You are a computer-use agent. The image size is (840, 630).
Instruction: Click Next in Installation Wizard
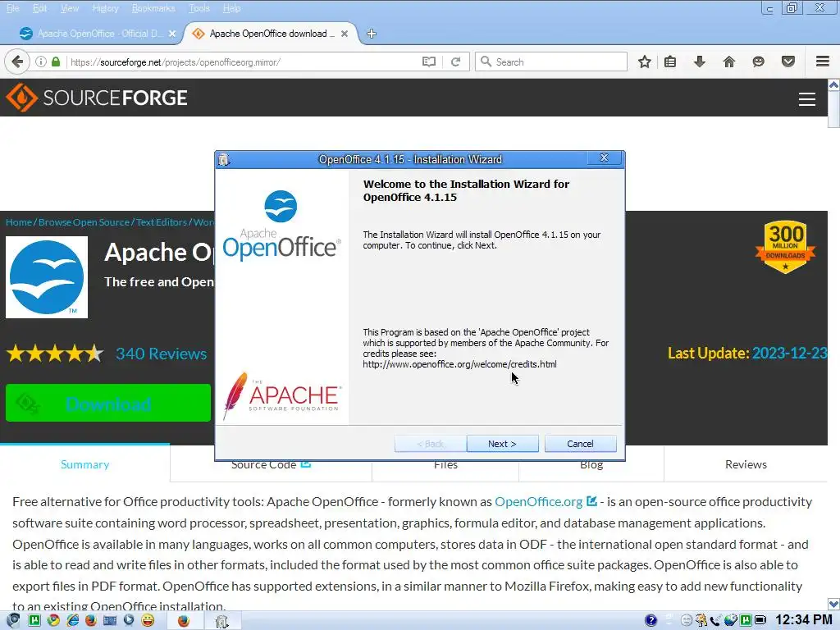502,444
